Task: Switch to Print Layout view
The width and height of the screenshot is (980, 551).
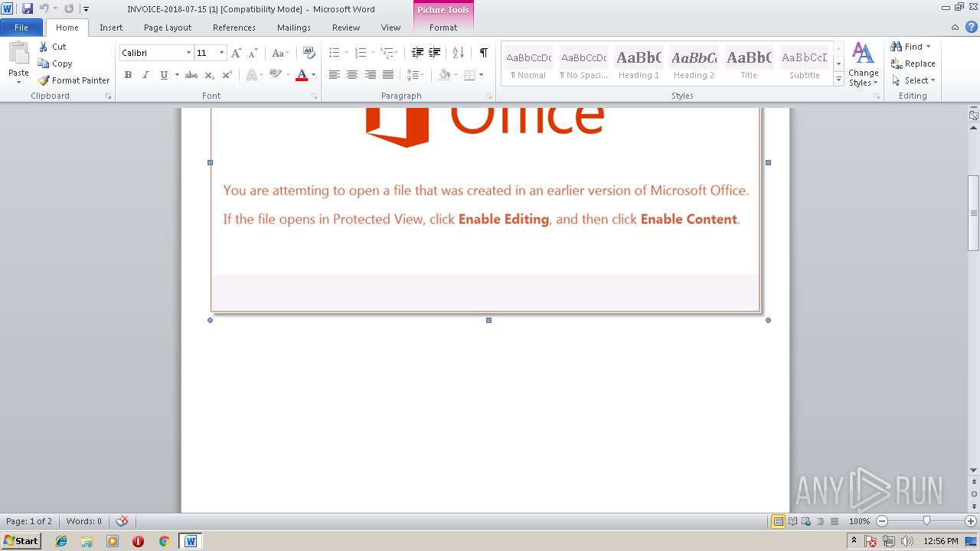Action: pyautogui.click(x=779, y=521)
